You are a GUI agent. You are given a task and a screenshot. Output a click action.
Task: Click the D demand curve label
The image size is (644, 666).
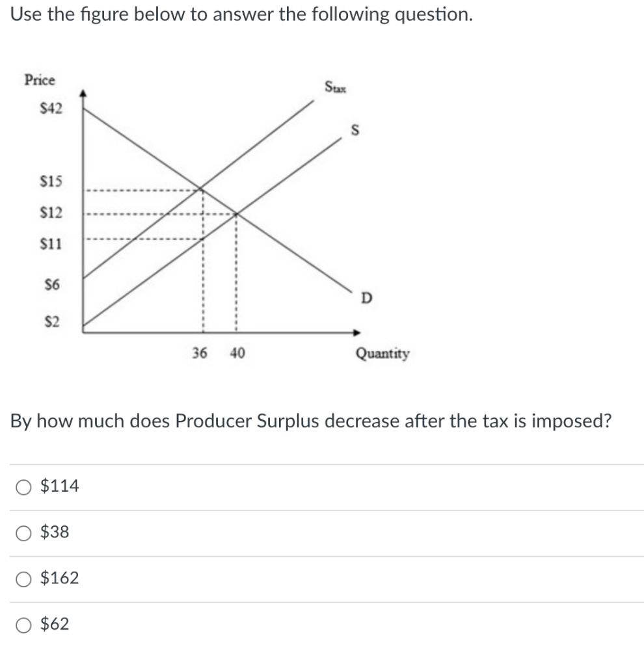[x=366, y=296]
